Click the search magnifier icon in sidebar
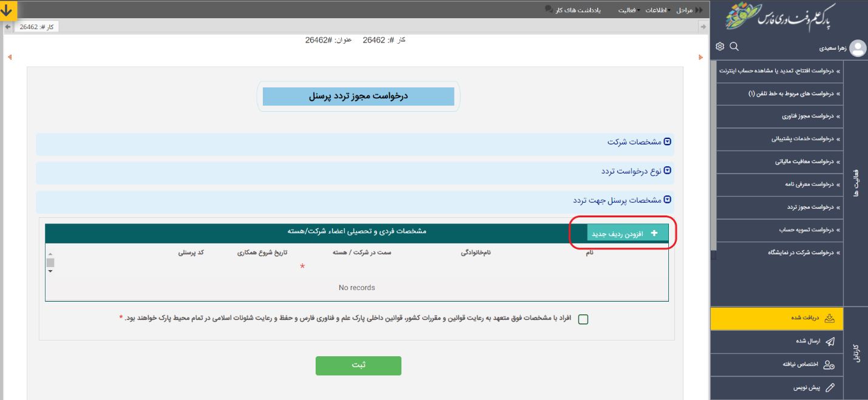The height and width of the screenshot is (400, 868). coord(734,47)
